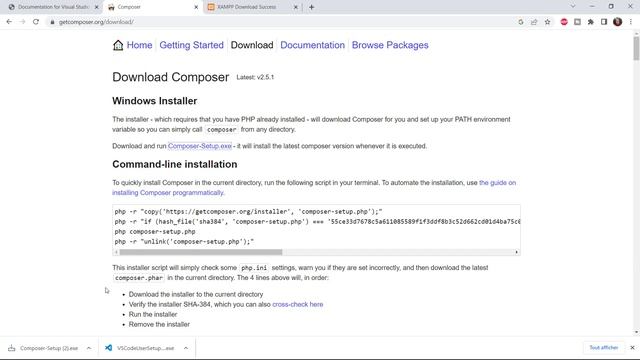The height and width of the screenshot is (360, 640).
Task: Go forward using the browser arrow
Action: click(22, 22)
